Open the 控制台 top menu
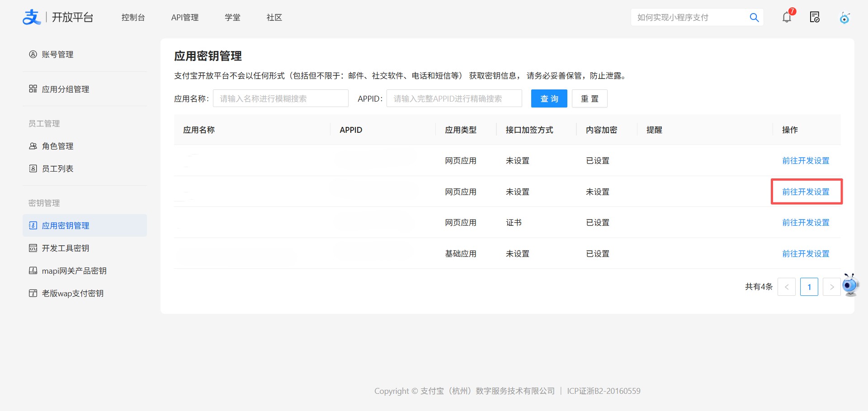 coord(133,17)
